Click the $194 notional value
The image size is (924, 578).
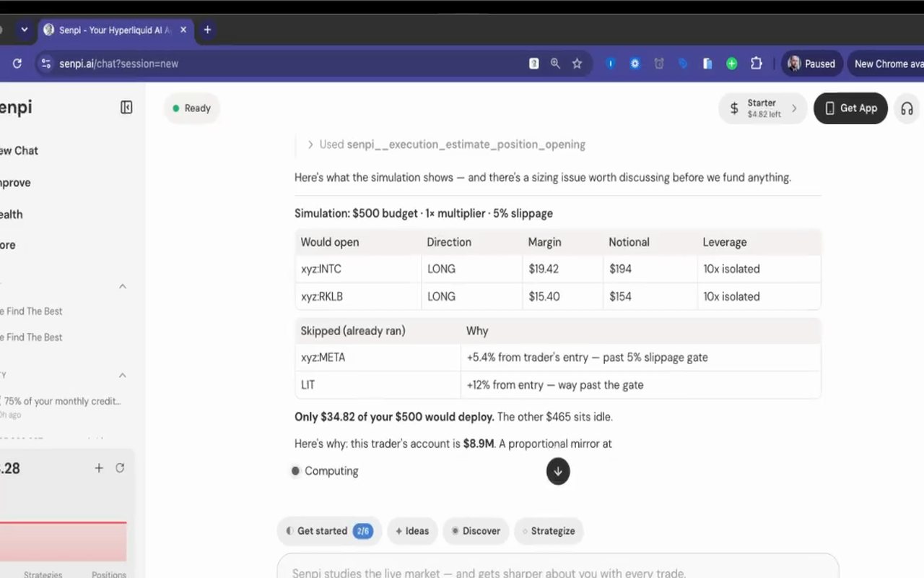pyautogui.click(x=620, y=269)
